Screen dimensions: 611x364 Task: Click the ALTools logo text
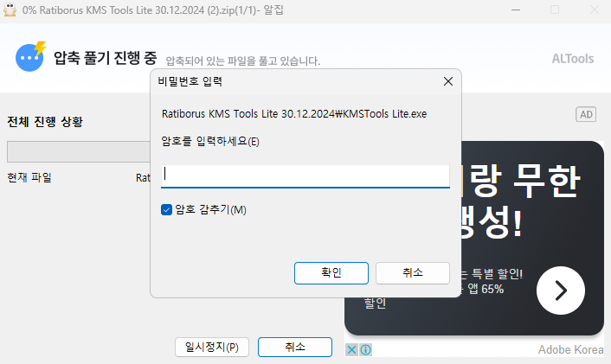tap(573, 59)
